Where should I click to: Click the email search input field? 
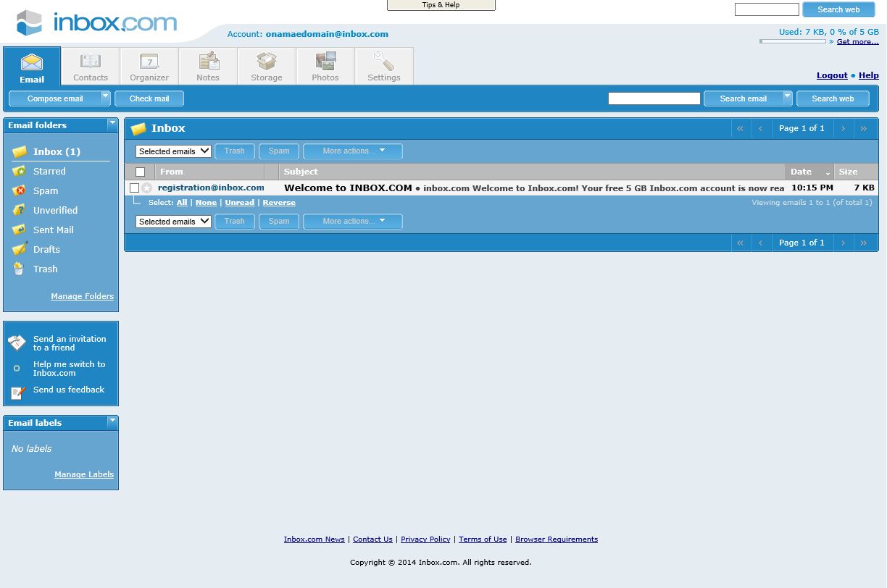(x=654, y=98)
